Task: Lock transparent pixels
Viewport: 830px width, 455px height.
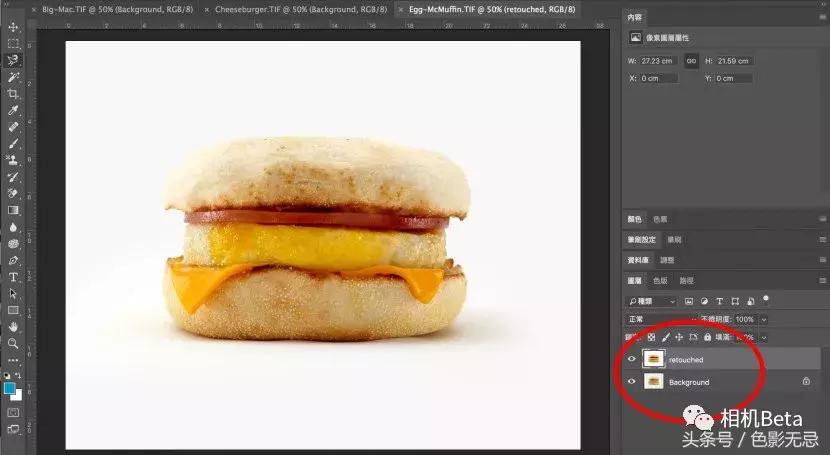Action: [x=652, y=337]
